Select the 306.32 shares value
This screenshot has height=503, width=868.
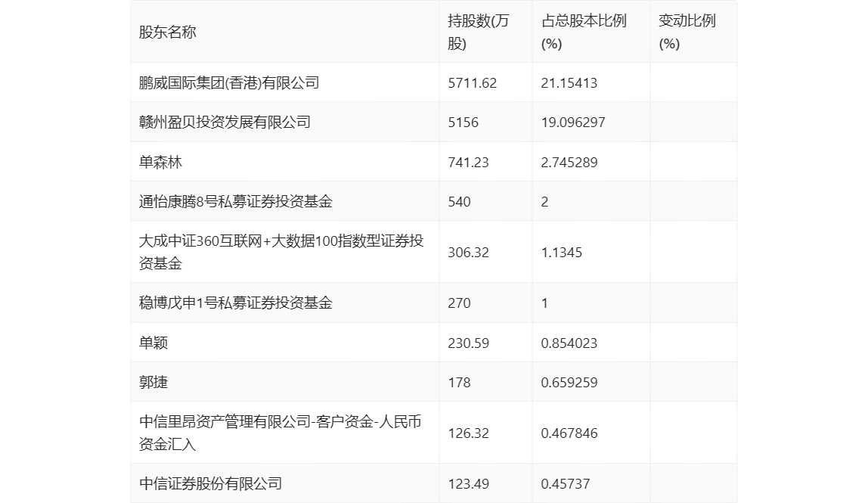pyautogui.click(x=468, y=253)
